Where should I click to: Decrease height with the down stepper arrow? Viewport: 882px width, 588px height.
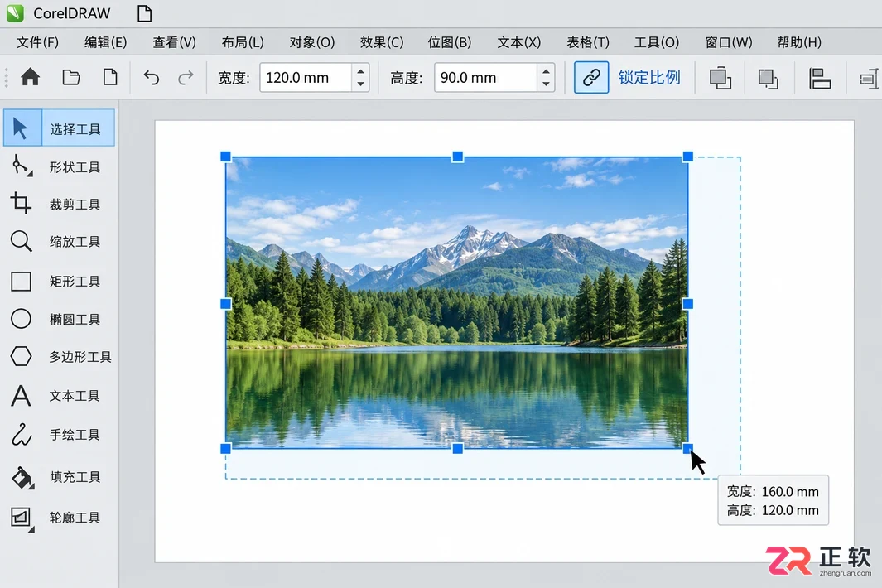pos(546,84)
